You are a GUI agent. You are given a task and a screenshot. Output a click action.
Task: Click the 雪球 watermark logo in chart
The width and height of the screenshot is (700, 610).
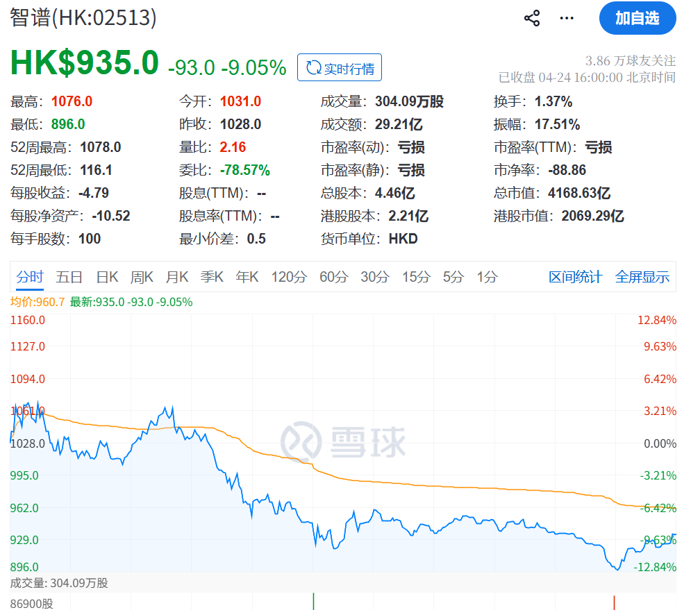pyautogui.click(x=343, y=441)
